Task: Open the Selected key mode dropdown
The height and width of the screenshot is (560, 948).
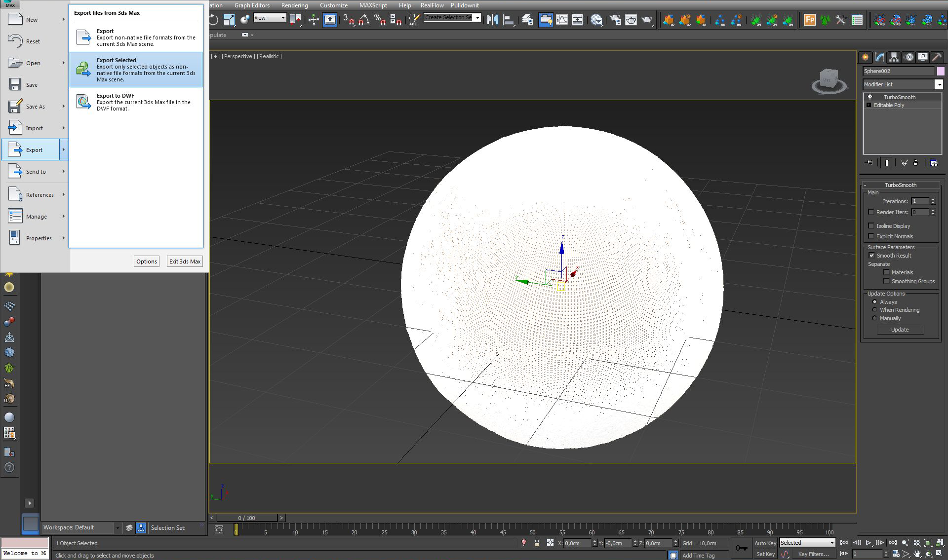Action: (807, 543)
